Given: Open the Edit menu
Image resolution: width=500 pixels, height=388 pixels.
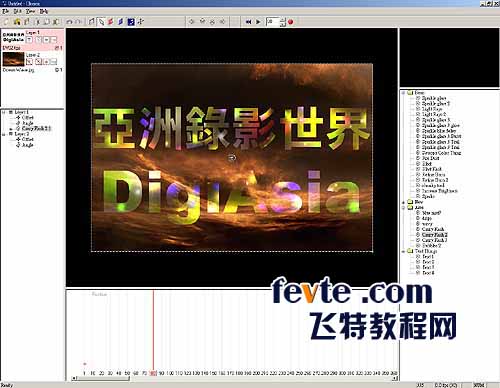Looking at the screenshot, I should tap(18, 11).
